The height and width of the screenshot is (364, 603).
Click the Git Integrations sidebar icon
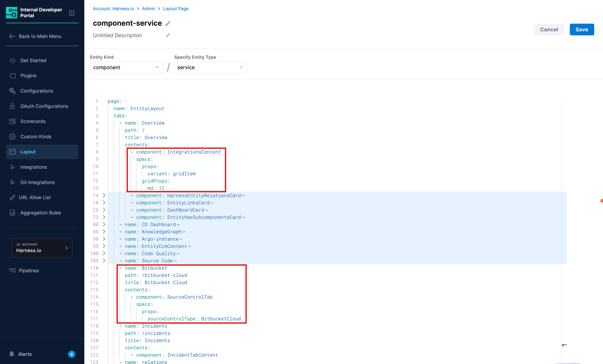point(12,183)
